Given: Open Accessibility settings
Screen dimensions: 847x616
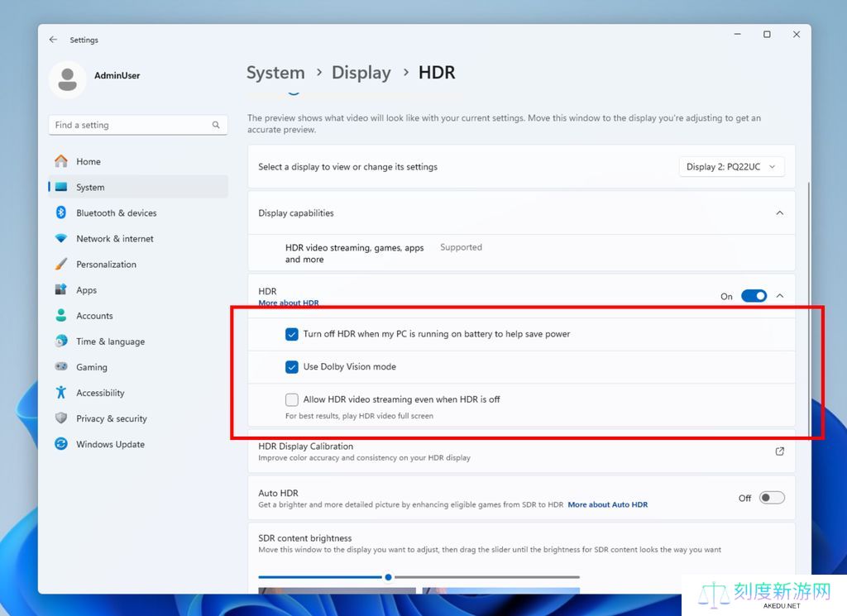Looking at the screenshot, I should (x=138, y=392).
